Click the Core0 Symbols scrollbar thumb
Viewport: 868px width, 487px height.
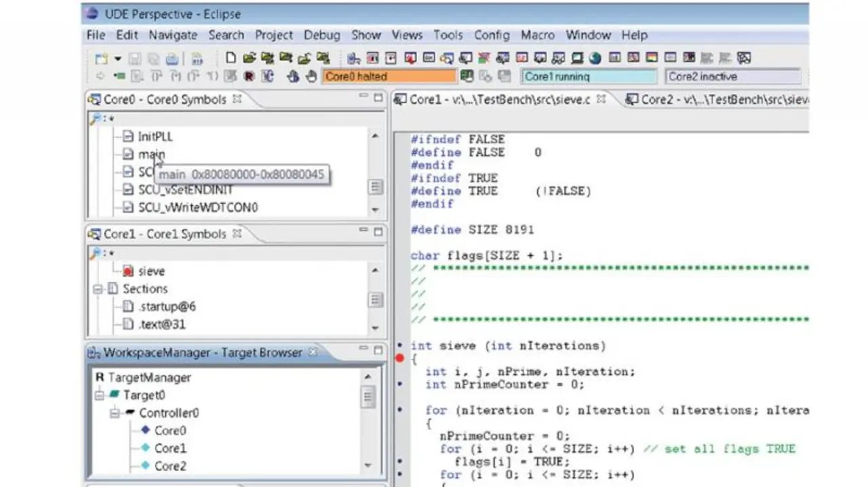(375, 187)
